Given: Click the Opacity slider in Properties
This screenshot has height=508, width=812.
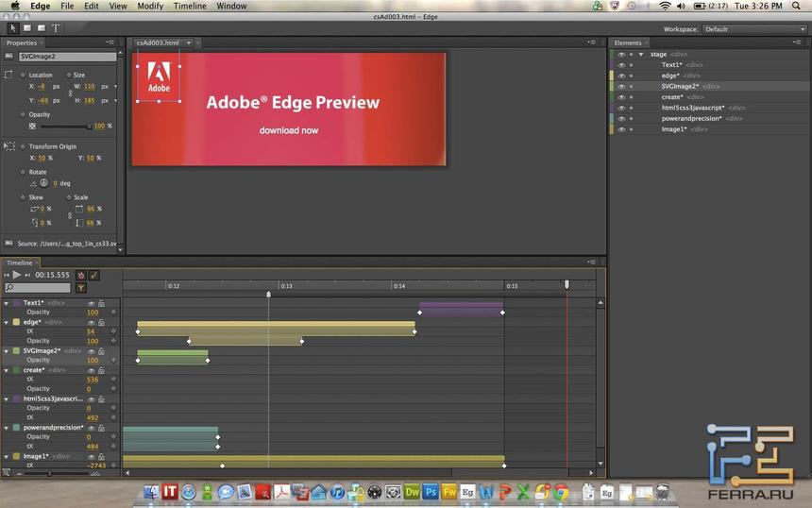Looking at the screenshot, I should pyautogui.click(x=65, y=126).
